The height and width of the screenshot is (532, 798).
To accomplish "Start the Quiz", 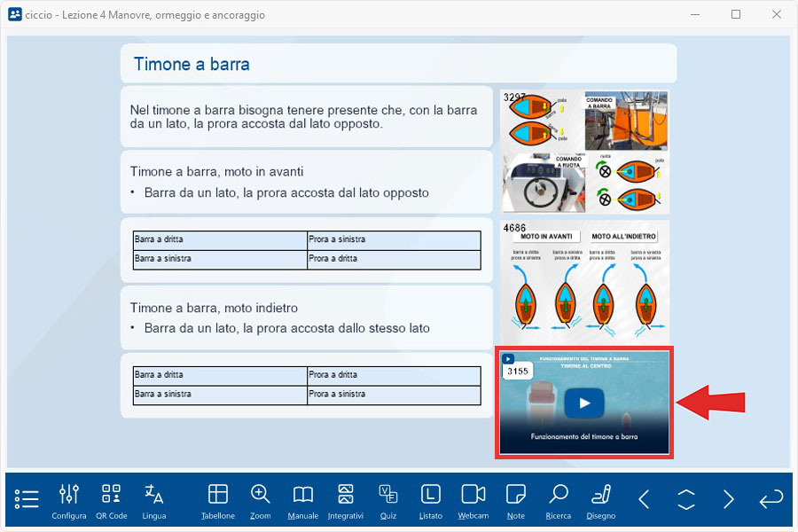I will [x=388, y=500].
